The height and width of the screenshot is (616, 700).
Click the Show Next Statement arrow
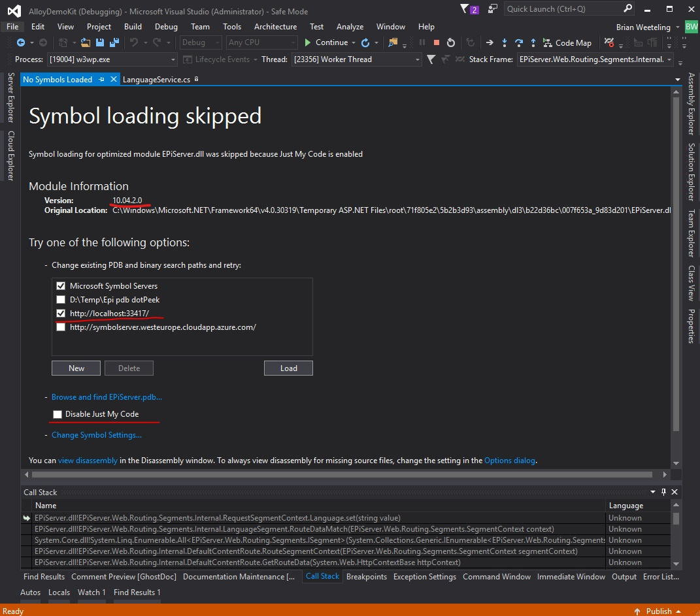click(490, 42)
